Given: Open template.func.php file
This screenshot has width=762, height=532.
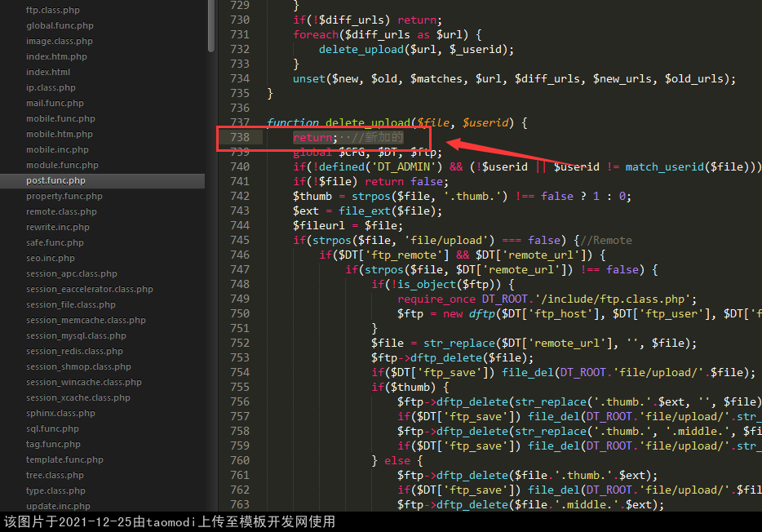Looking at the screenshot, I should click(x=64, y=460).
